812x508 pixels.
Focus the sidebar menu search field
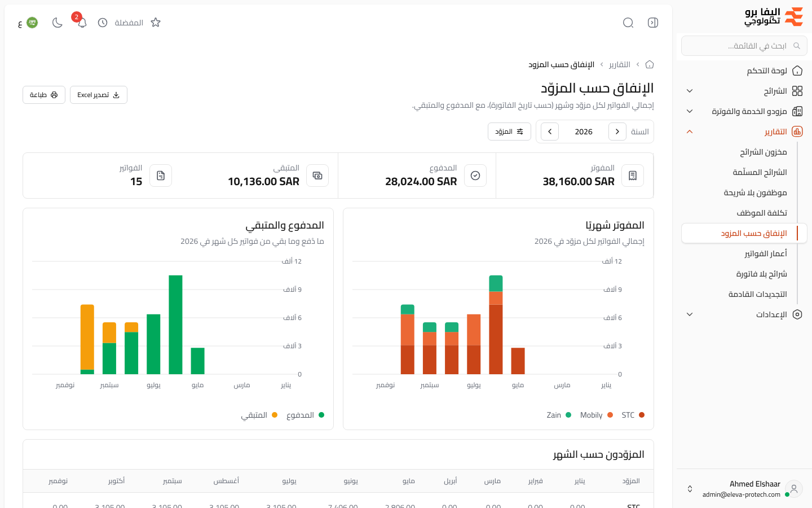[744, 46]
